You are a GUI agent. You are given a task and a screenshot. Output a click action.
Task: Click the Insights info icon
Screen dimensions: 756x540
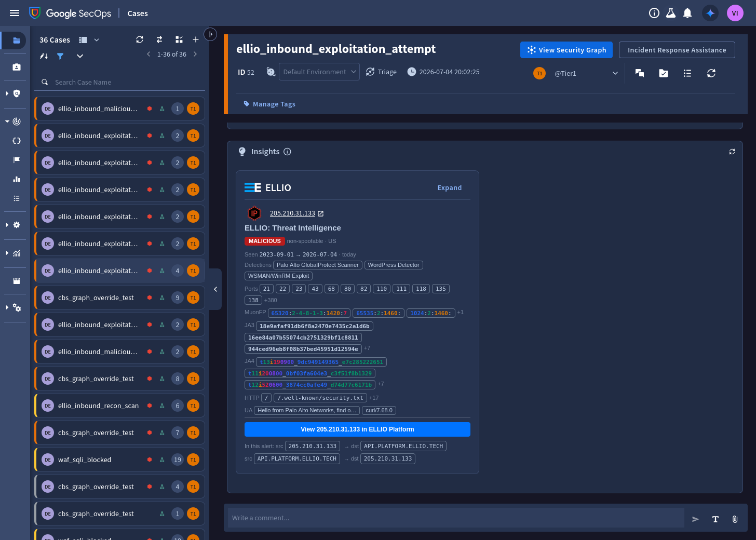coord(287,152)
